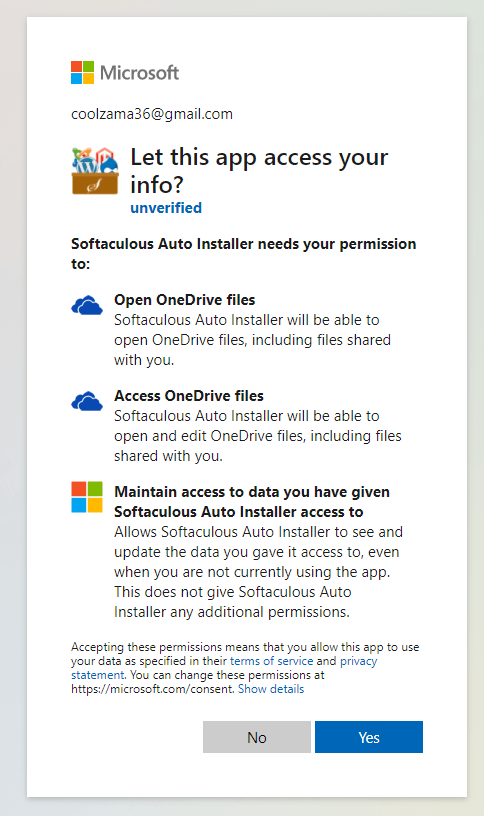Click description text under Access OneDrive files

258,436
